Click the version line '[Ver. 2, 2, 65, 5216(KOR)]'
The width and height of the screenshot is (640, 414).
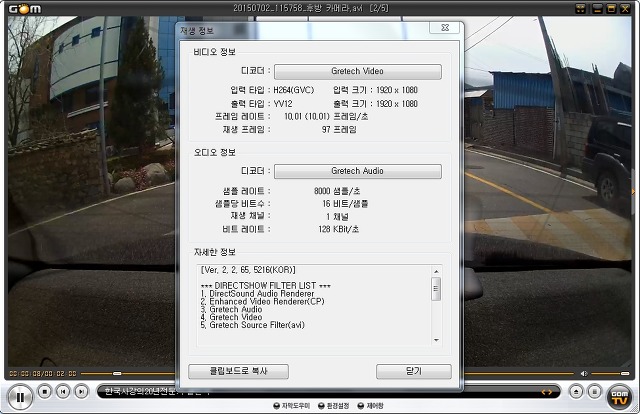(248, 270)
